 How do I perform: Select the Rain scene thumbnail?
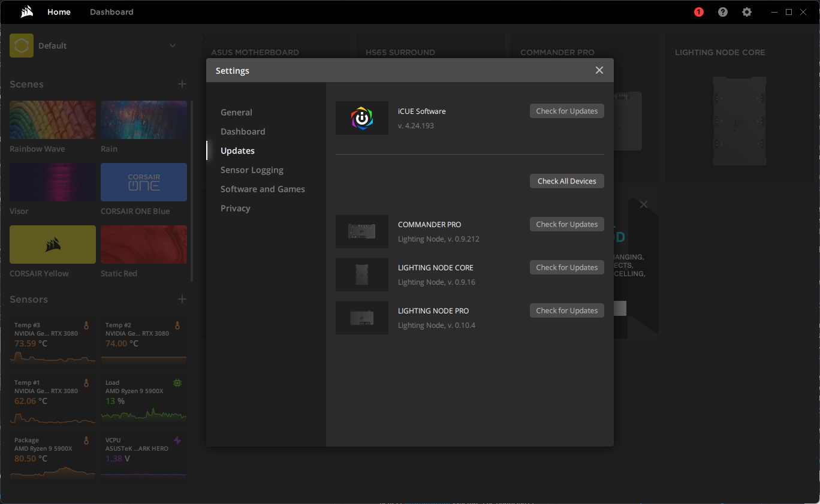click(x=144, y=120)
